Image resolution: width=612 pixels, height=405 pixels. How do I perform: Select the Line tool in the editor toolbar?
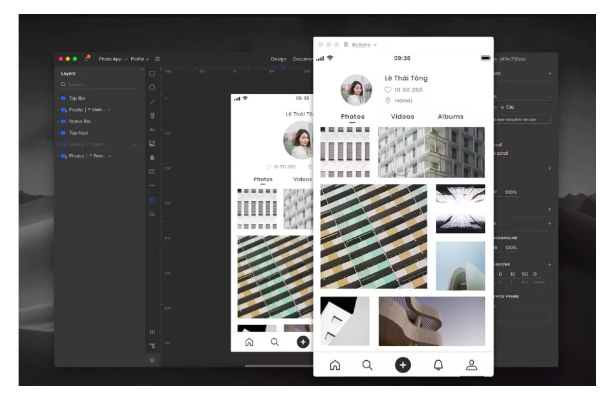click(x=152, y=102)
